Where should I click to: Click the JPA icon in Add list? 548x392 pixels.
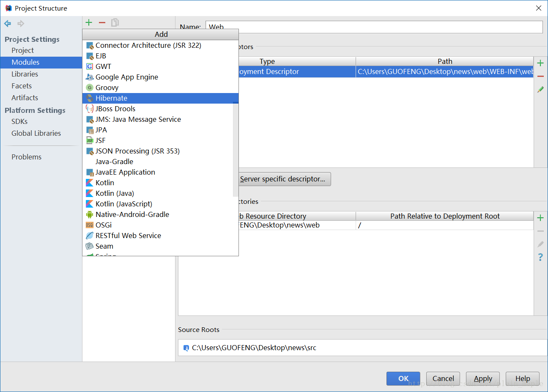pyautogui.click(x=90, y=130)
